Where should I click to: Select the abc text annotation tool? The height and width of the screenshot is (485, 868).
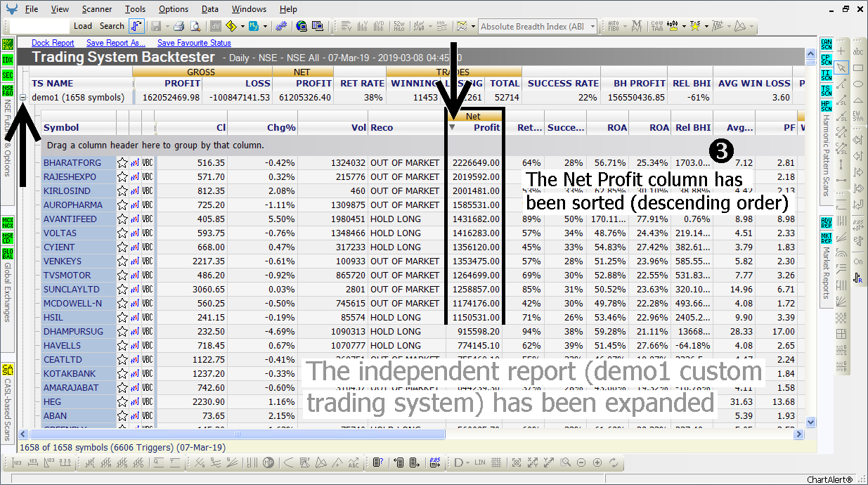(x=858, y=51)
